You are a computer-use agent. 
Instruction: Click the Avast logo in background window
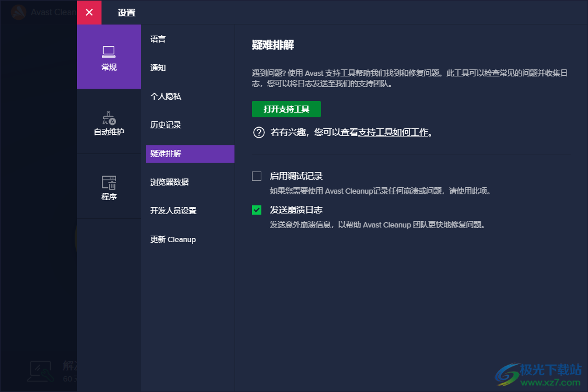[x=19, y=12]
